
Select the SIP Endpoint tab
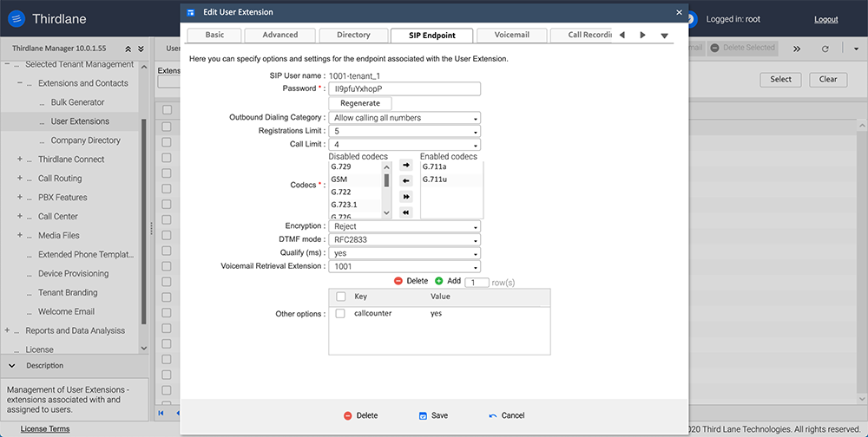pyautogui.click(x=431, y=36)
